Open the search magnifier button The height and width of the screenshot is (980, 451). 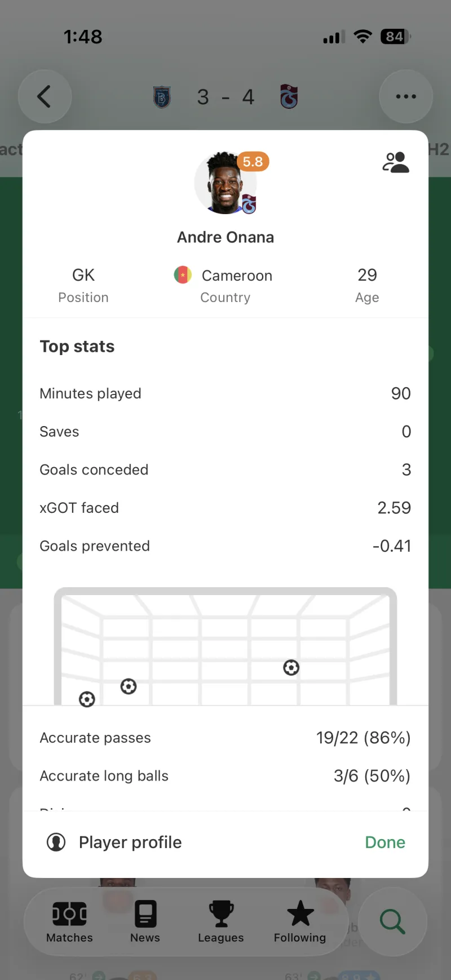(x=392, y=921)
